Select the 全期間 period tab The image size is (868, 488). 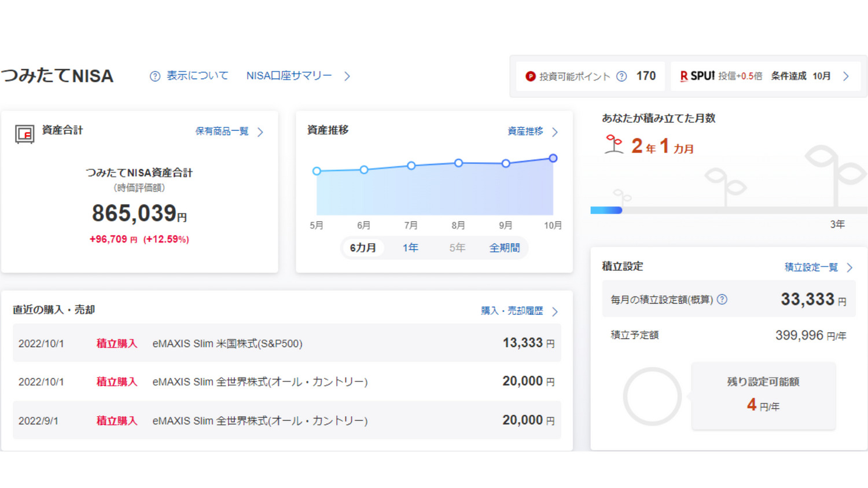tap(505, 248)
